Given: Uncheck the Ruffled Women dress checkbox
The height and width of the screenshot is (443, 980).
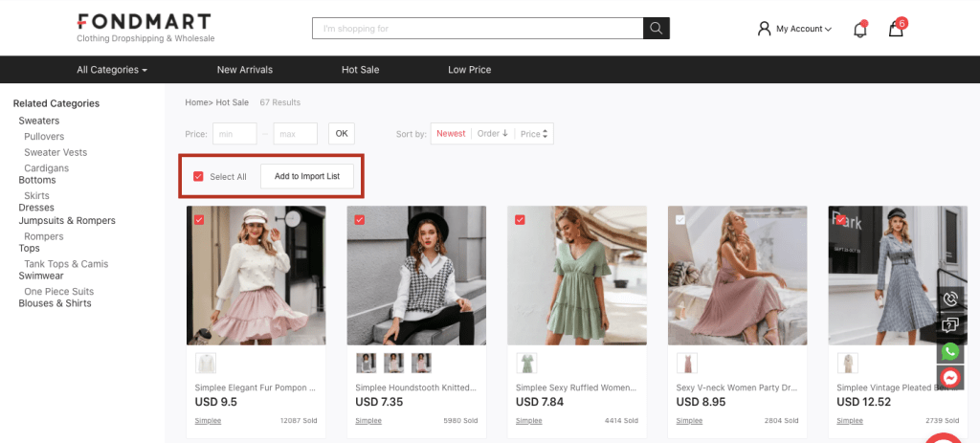Looking at the screenshot, I should tap(520, 219).
